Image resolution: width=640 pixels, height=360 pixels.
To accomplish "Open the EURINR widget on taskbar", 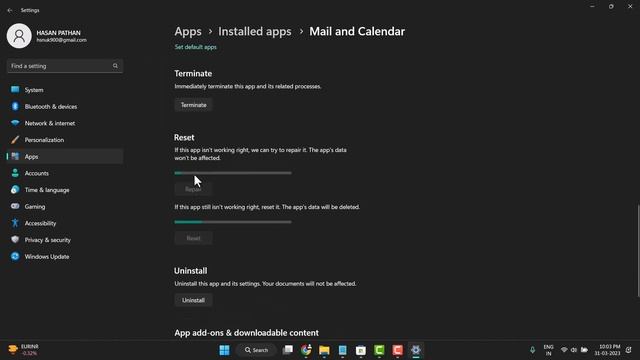I will coord(24,350).
